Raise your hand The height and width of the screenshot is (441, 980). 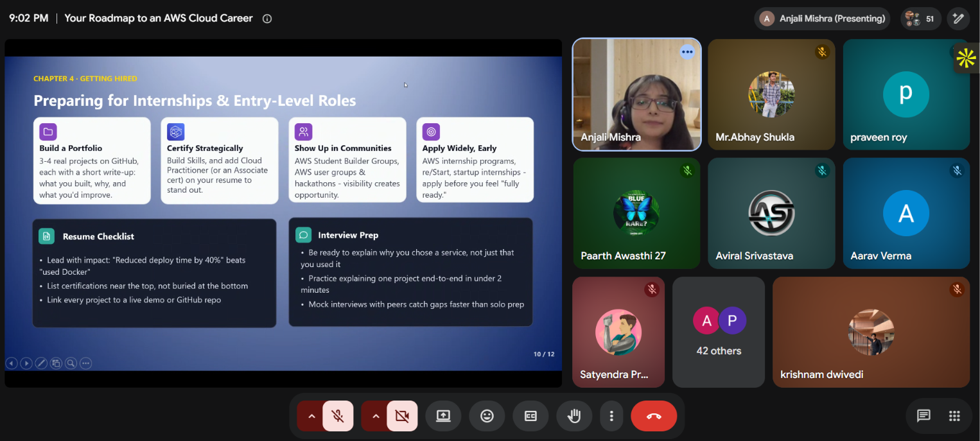click(x=574, y=416)
